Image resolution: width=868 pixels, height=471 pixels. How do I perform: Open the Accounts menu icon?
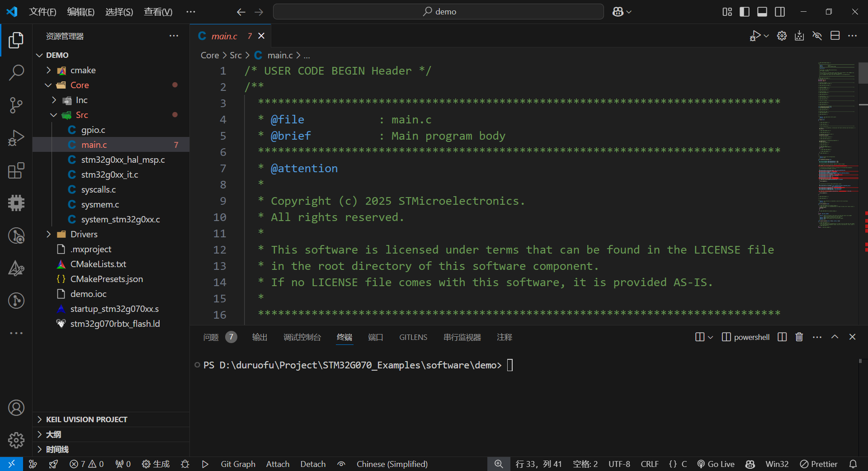click(x=16, y=408)
